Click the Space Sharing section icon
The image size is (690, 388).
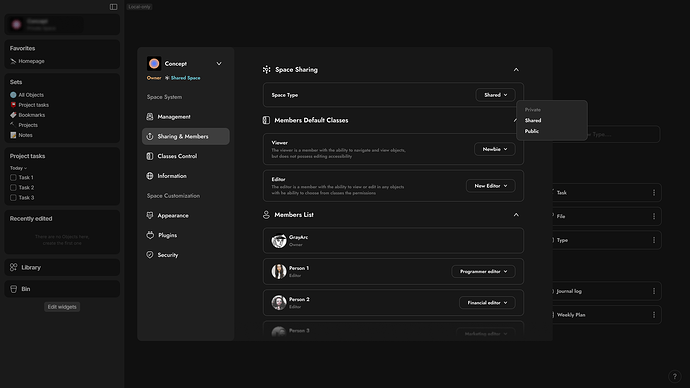pos(266,70)
